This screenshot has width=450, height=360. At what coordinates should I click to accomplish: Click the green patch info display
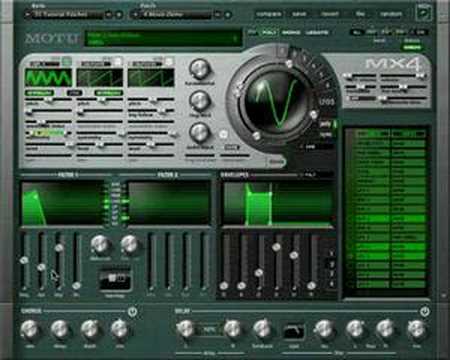tap(163, 38)
